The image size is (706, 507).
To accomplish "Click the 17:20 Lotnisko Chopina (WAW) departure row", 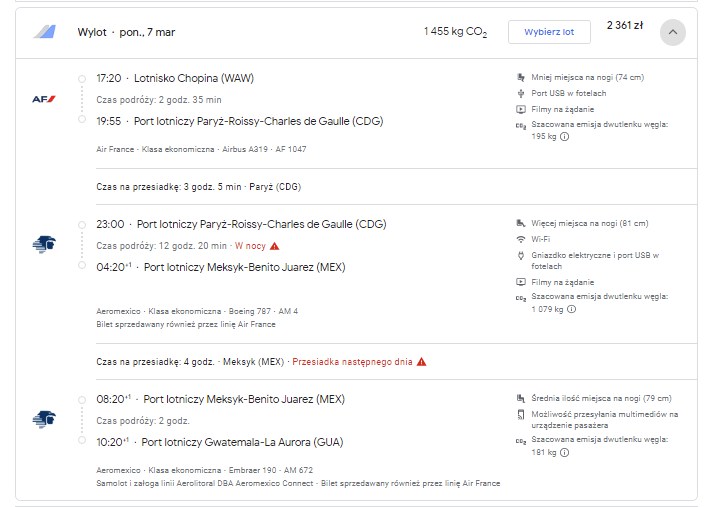I will point(175,78).
